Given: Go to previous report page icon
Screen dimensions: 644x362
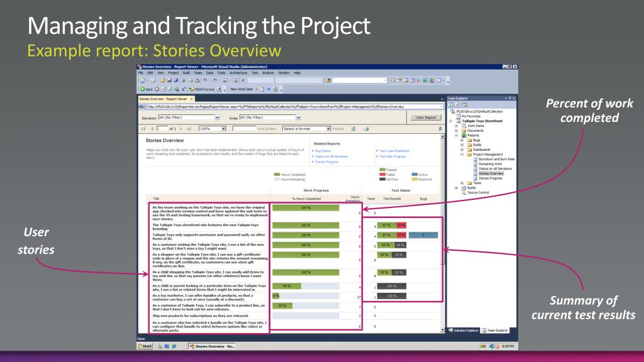Looking at the screenshot, I should (152, 129).
